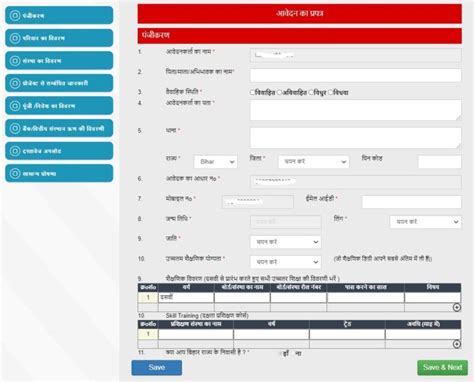Click the circle icon on fourth sidebar item
The width and height of the screenshot is (474, 382).
point(15,83)
